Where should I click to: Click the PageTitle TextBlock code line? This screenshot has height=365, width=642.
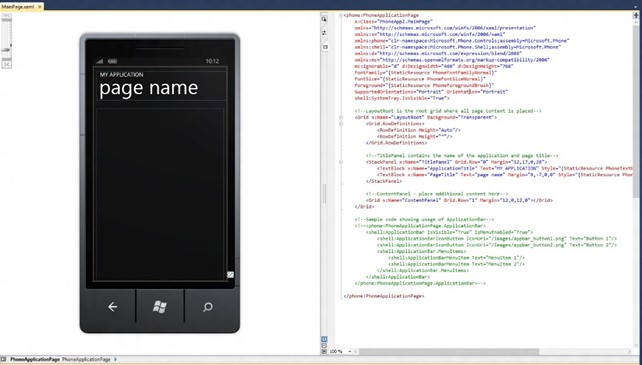click(x=505, y=175)
